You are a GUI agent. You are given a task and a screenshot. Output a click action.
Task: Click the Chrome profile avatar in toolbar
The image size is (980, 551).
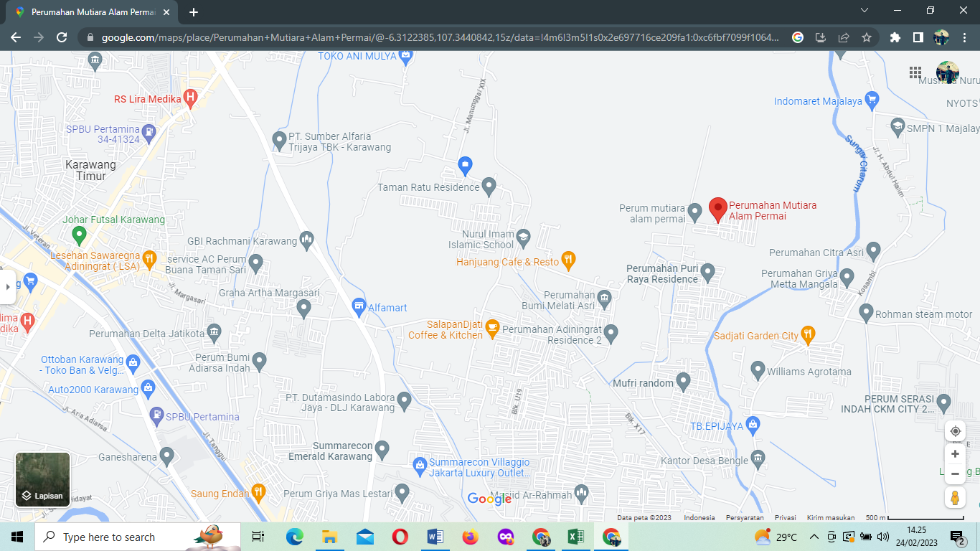coord(941,37)
